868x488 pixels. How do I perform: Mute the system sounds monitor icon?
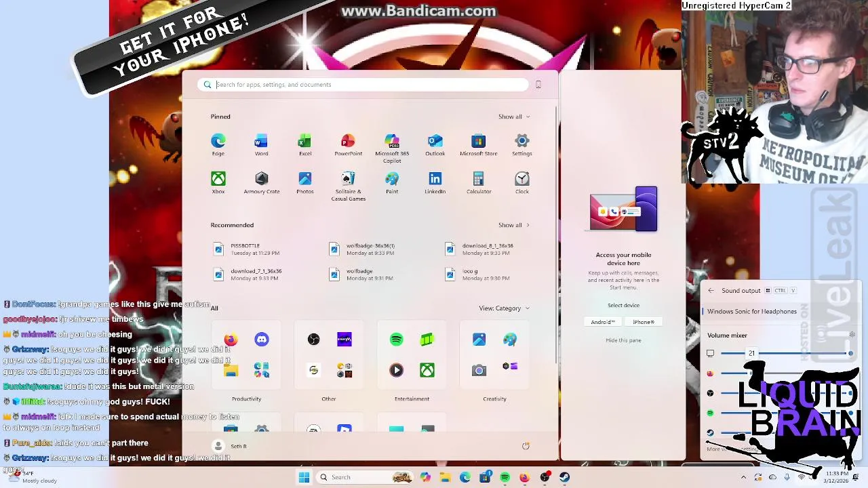[x=710, y=353]
